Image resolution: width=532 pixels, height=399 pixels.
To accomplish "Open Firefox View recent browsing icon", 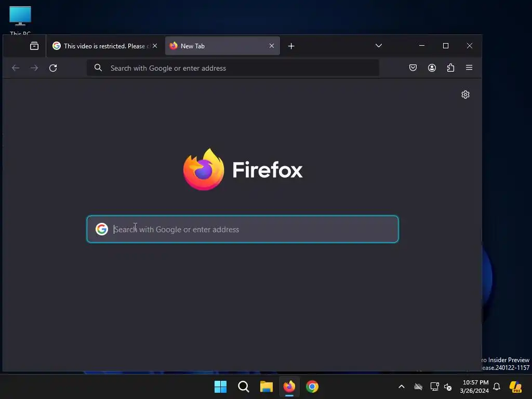I will (x=34, y=46).
